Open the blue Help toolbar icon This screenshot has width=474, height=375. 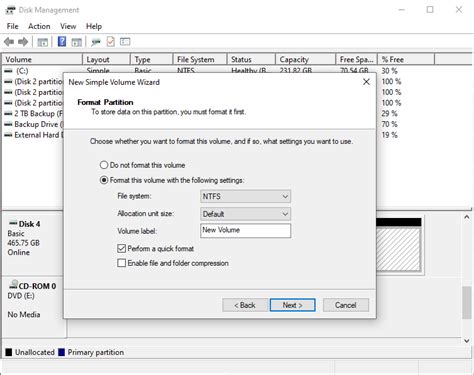62,42
